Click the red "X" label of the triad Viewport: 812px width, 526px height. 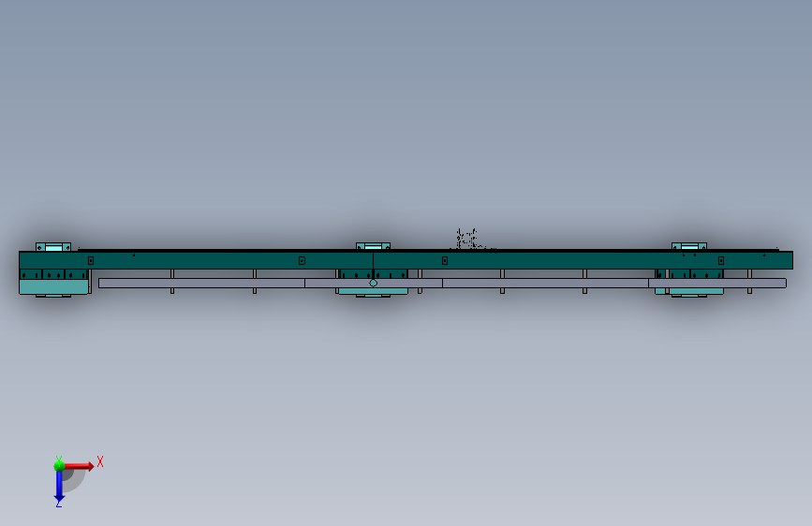pyautogui.click(x=100, y=461)
